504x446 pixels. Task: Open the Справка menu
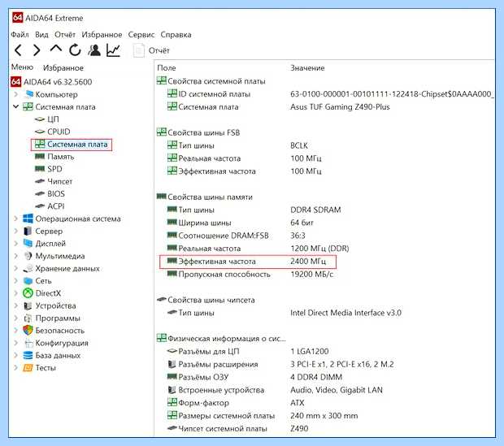176,35
